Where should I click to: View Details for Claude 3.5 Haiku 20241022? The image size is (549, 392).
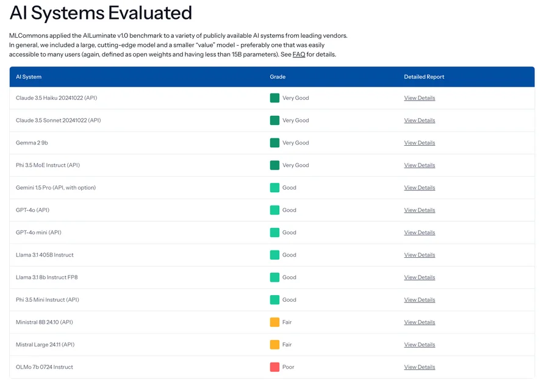419,98
